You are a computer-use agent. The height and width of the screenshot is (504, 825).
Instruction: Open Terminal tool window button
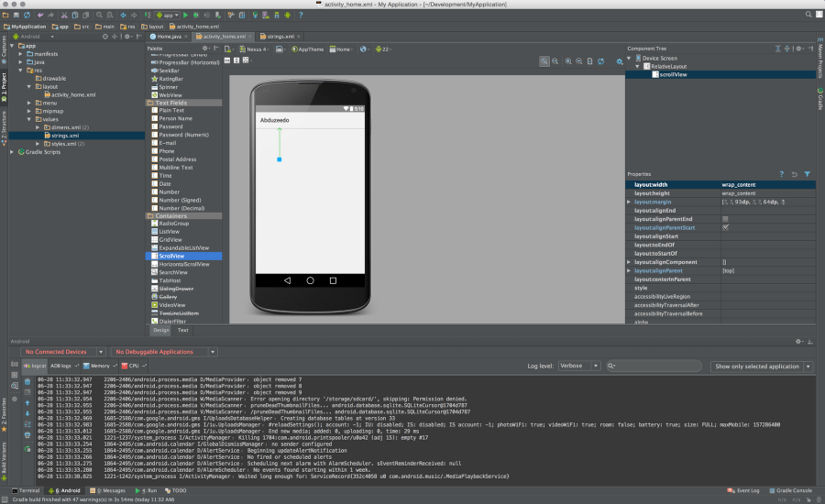[x=26, y=491]
